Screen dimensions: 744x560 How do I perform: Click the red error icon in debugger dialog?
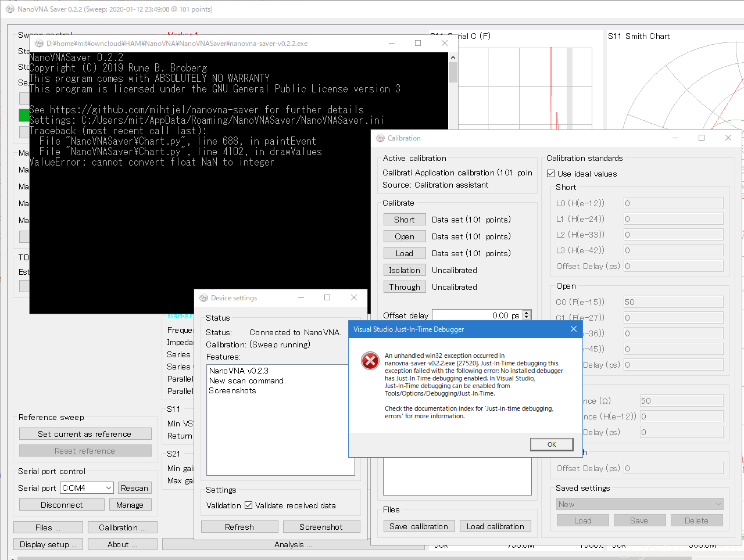pyautogui.click(x=370, y=361)
